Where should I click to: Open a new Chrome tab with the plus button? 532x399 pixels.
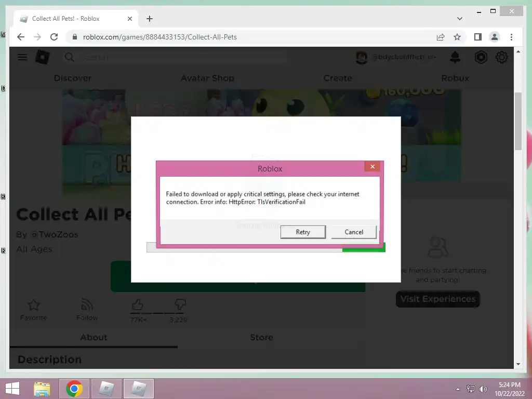pos(150,19)
